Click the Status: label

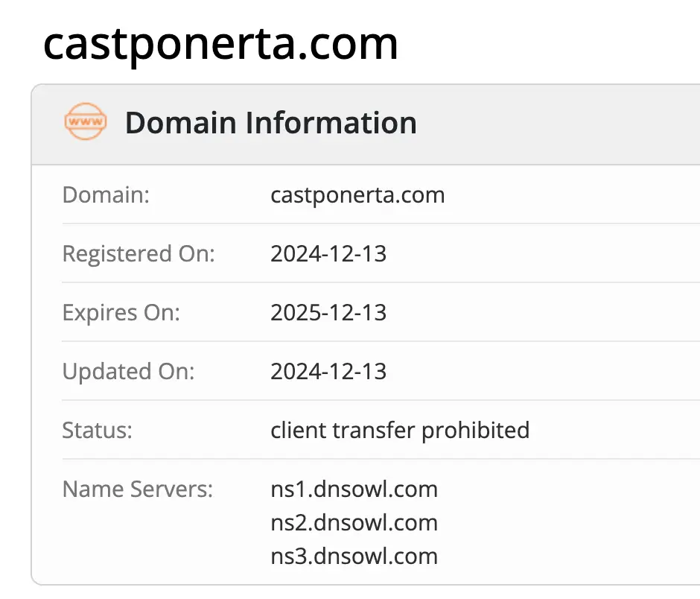98,430
